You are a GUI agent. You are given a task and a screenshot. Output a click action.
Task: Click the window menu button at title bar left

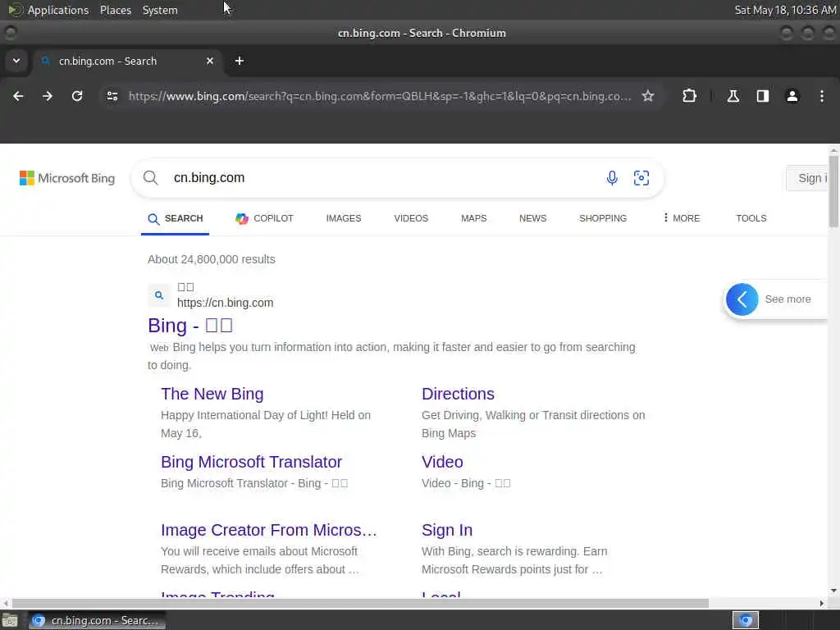point(10,33)
